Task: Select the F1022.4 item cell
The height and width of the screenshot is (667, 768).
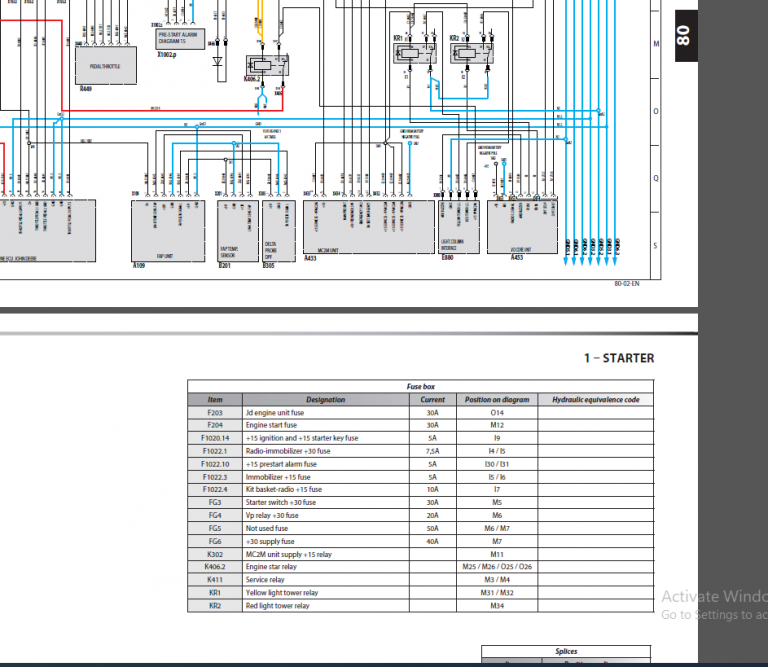Action: 215,490
